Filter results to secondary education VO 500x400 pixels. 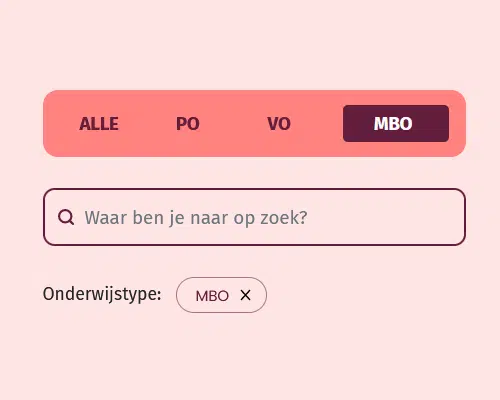point(279,124)
